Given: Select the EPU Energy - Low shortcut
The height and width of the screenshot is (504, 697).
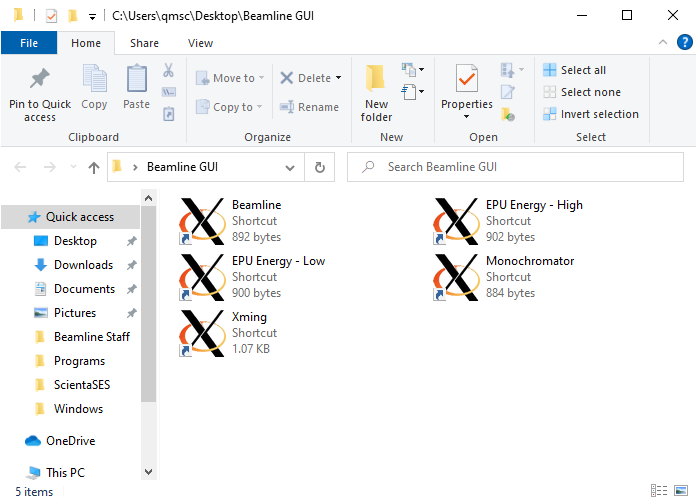Looking at the screenshot, I should [x=252, y=277].
